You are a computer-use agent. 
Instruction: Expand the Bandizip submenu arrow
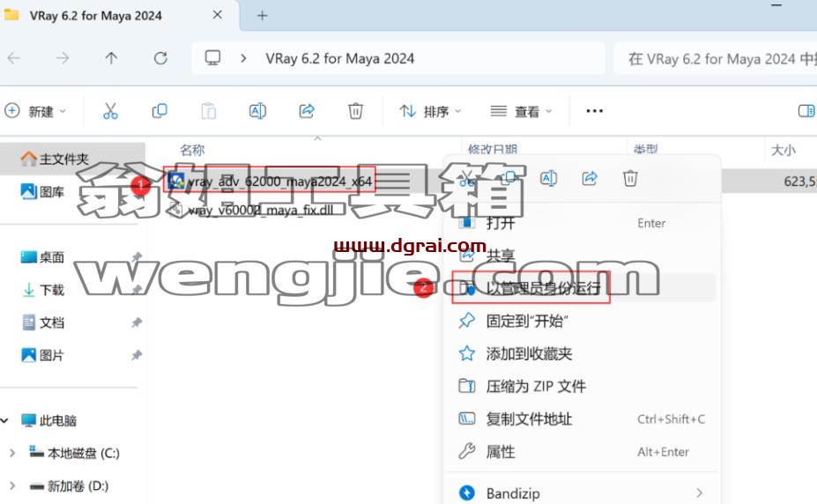coord(699,493)
